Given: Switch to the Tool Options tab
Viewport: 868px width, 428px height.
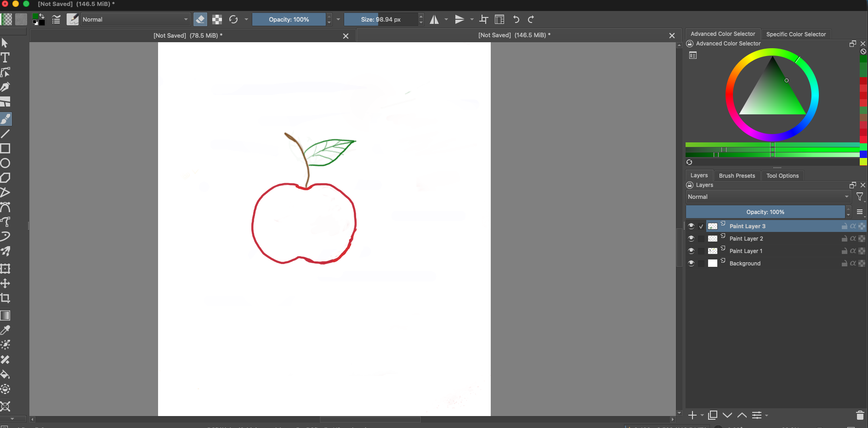Looking at the screenshot, I should coord(783,175).
